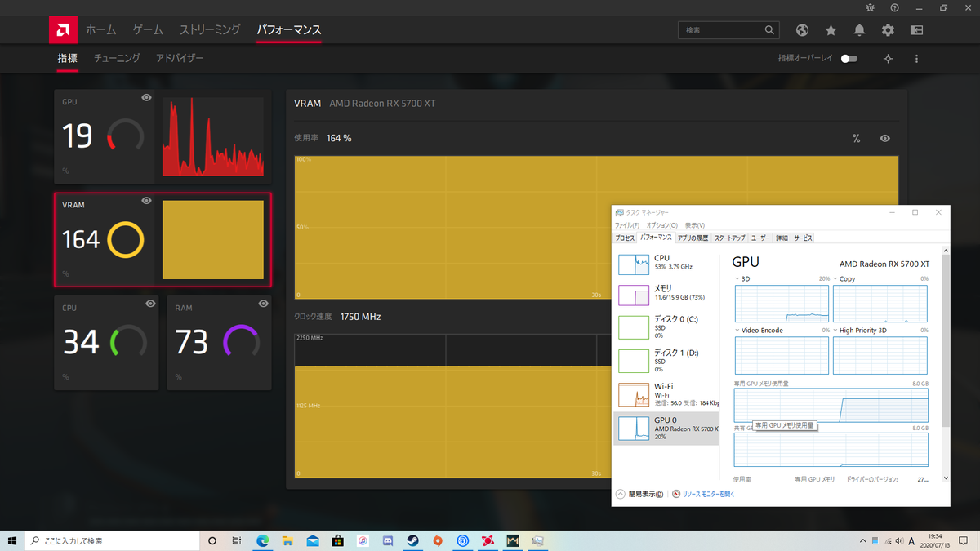Select Wi-Fi in Task Manager sidebar
Viewport: 980px width, 551px height.
666,394
